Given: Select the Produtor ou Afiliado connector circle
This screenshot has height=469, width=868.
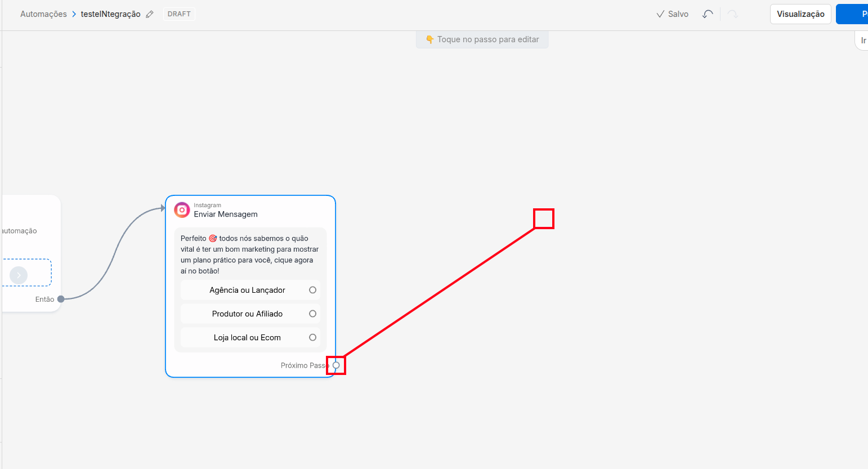Looking at the screenshot, I should (312, 314).
